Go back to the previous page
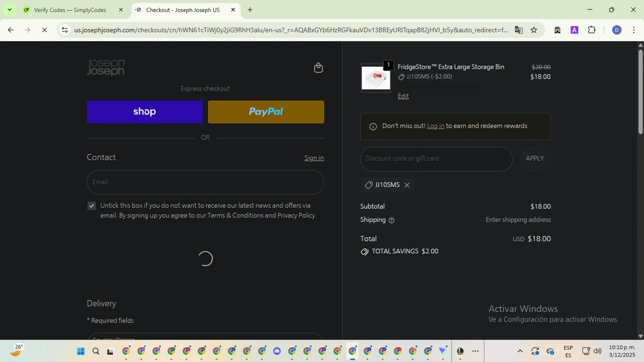 click(x=11, y=30)
